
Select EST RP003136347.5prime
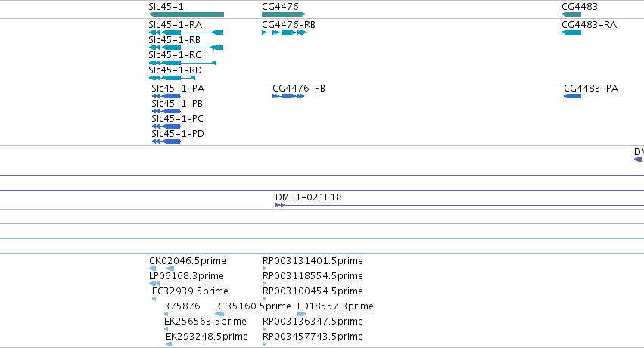265,330
